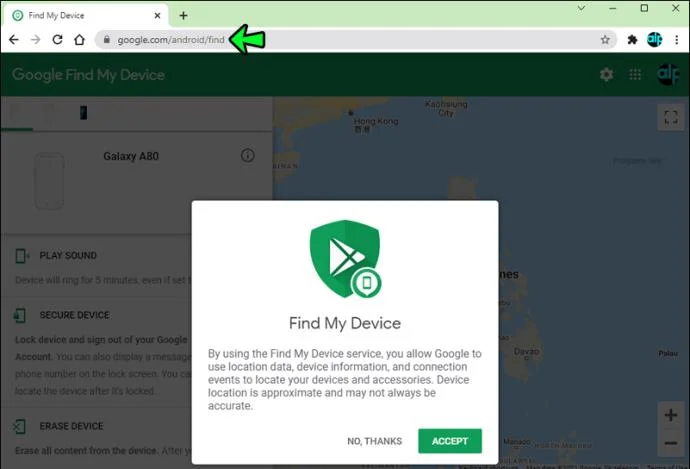
Task: Open a new browser tab with plus
Action: (x=184, y=15)
